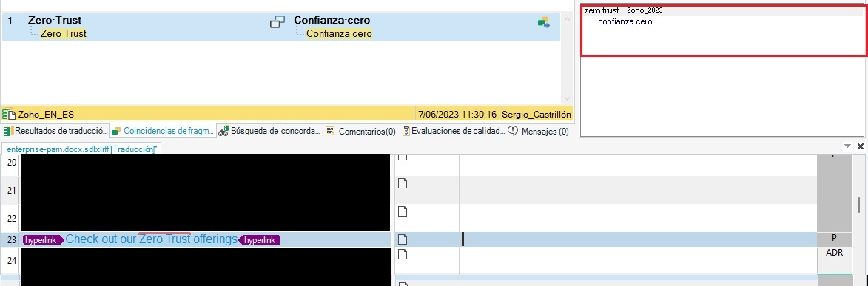Viewport: 868px width, 286px height.
Task: Select the term translation 'confianza cero'
Action: tap(625, 22)
